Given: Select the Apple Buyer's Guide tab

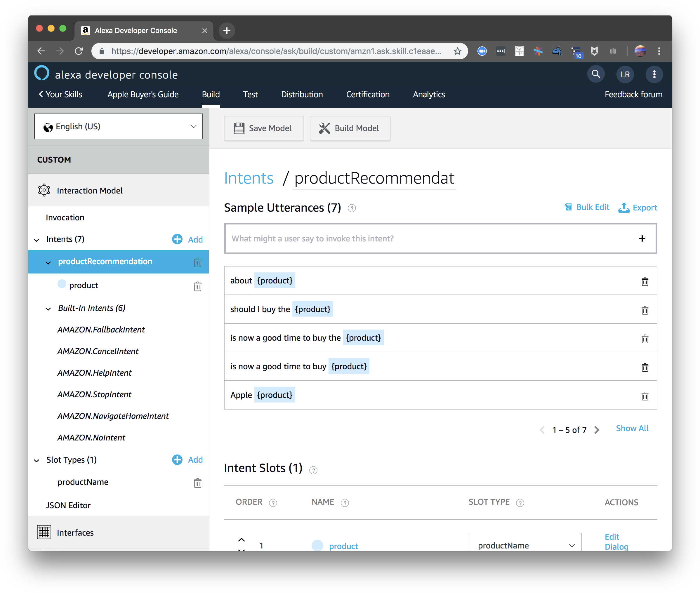Looking at the screenshot, I should 143,94.
